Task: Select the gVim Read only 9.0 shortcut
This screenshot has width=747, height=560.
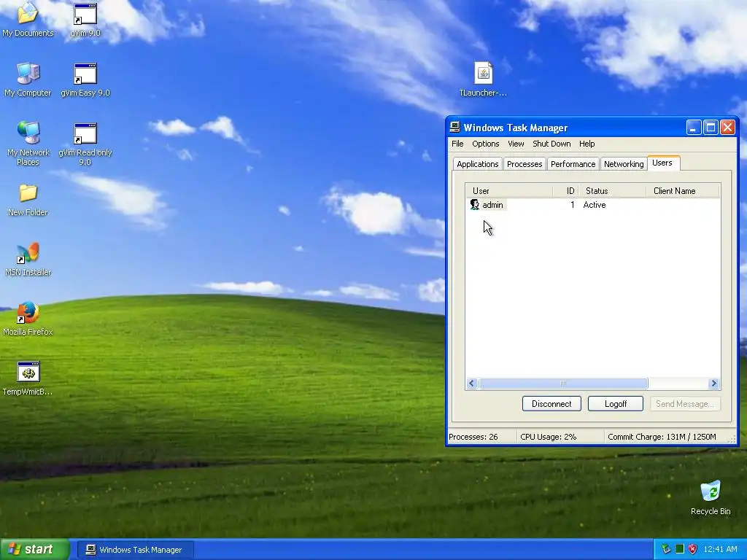Action: click(85, 144)
